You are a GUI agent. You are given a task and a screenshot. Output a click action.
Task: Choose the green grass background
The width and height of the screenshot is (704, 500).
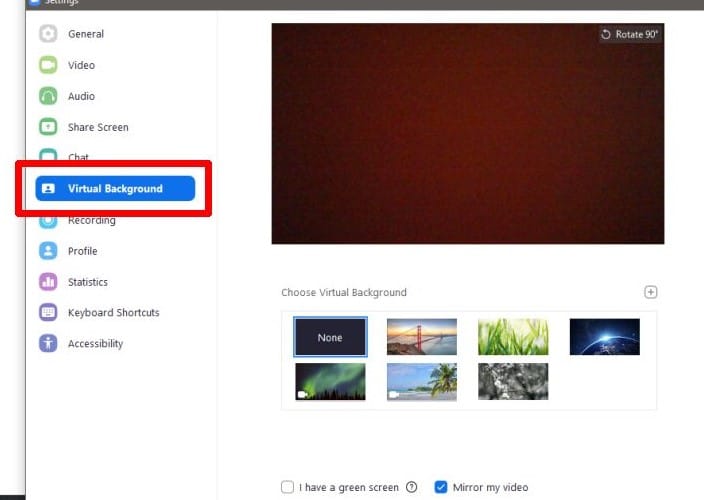513,337
